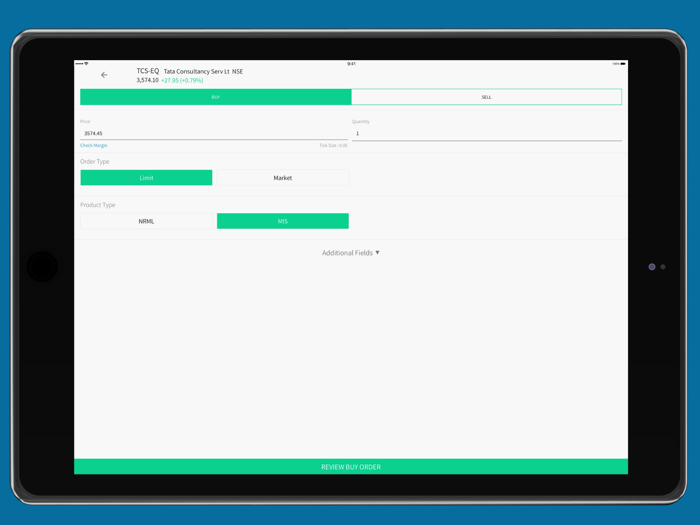This screenshot has height=525, width=700.
Task: Go back using the arrow icon
Action: 104,75
